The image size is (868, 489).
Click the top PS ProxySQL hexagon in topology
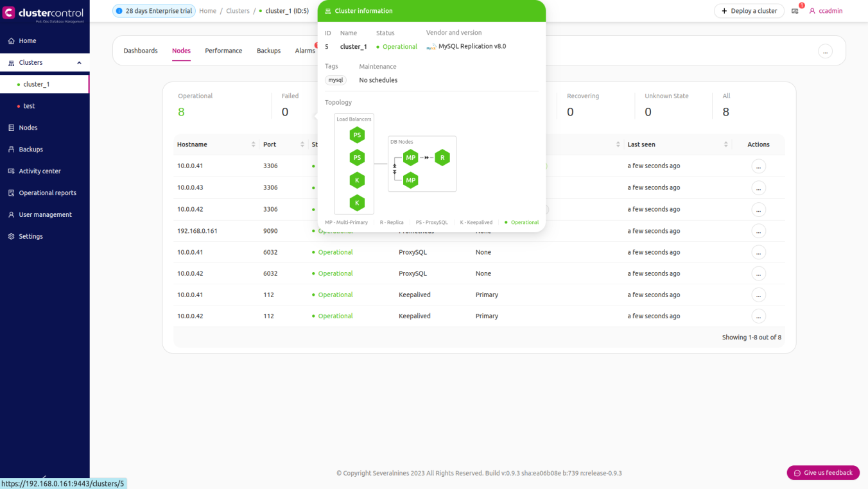click(357, 135)
